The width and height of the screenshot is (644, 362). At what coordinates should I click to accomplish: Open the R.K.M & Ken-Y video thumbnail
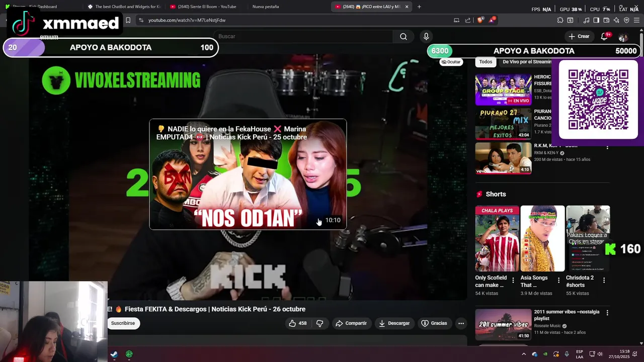pos(503,158)
